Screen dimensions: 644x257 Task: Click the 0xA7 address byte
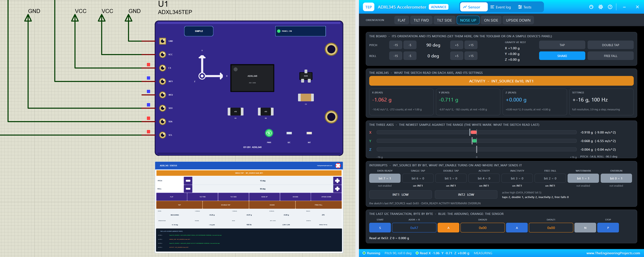click(414, 228)
